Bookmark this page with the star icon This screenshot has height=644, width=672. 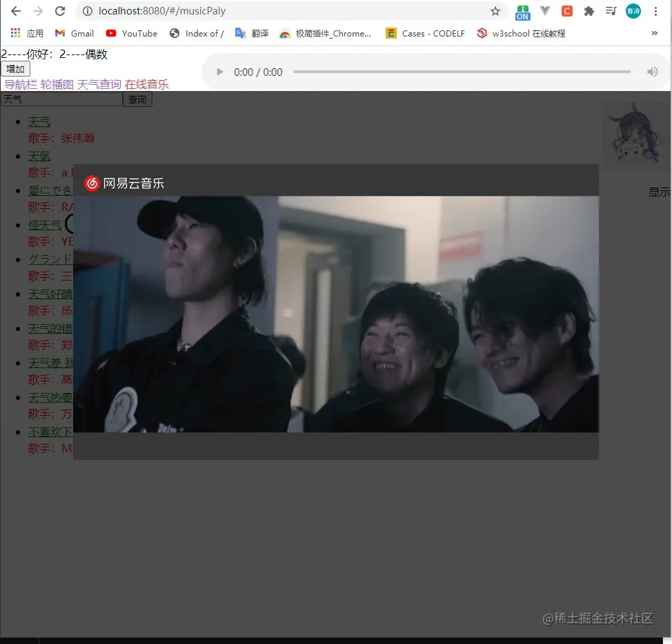(495, 11)
